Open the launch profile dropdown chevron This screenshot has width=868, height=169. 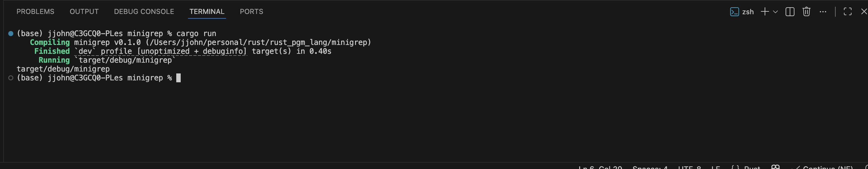pos(775,12)
